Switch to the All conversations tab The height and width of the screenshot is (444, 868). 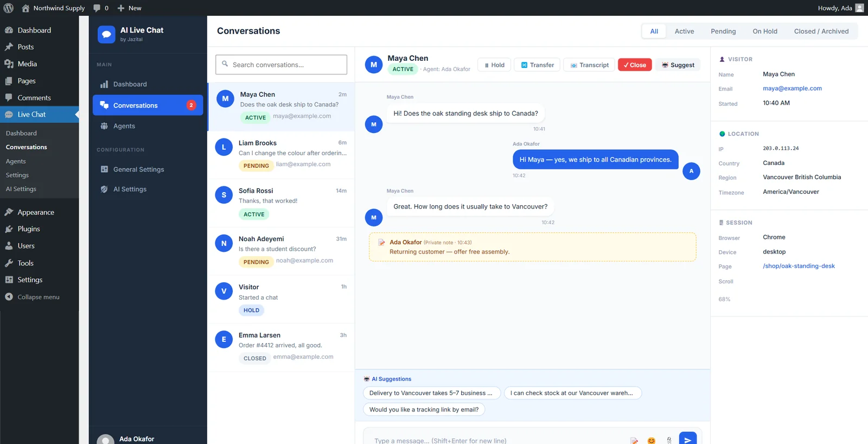pos(654,31)
